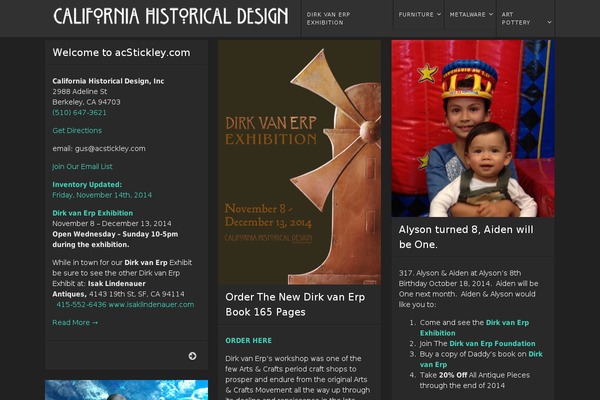Open the Inventory Updated link
Screen dimensions: 600x400
tap(87, 184)
